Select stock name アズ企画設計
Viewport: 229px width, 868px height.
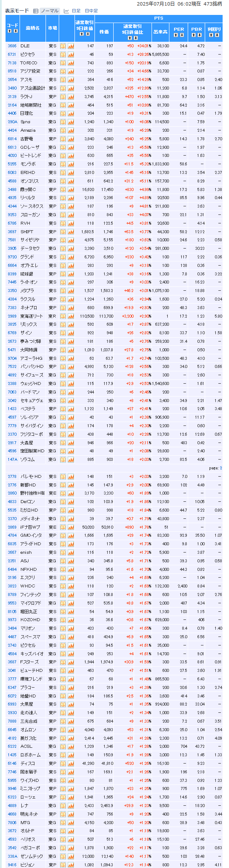click(32, 88)
